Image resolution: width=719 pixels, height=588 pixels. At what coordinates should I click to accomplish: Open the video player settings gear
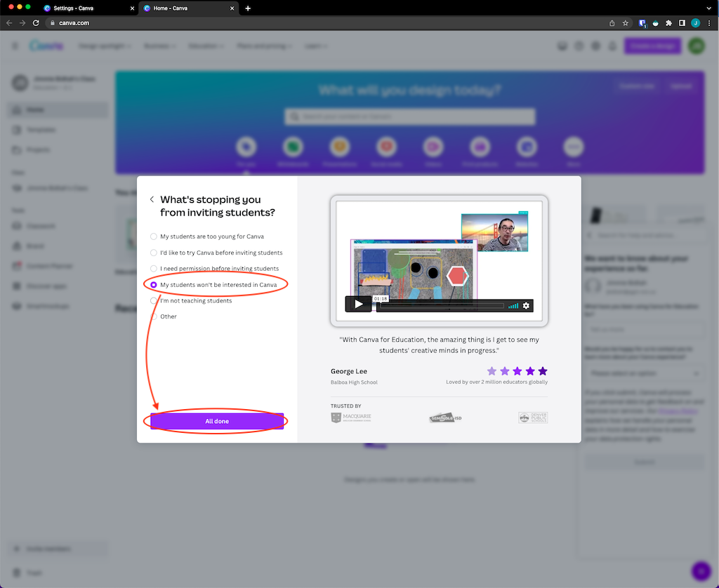[x=526, y=306]
